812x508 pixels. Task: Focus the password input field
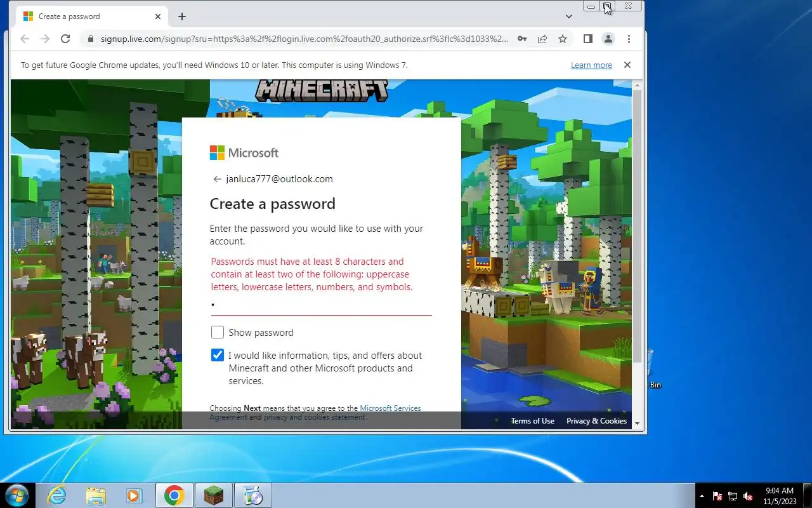click(x=321, y=305)
